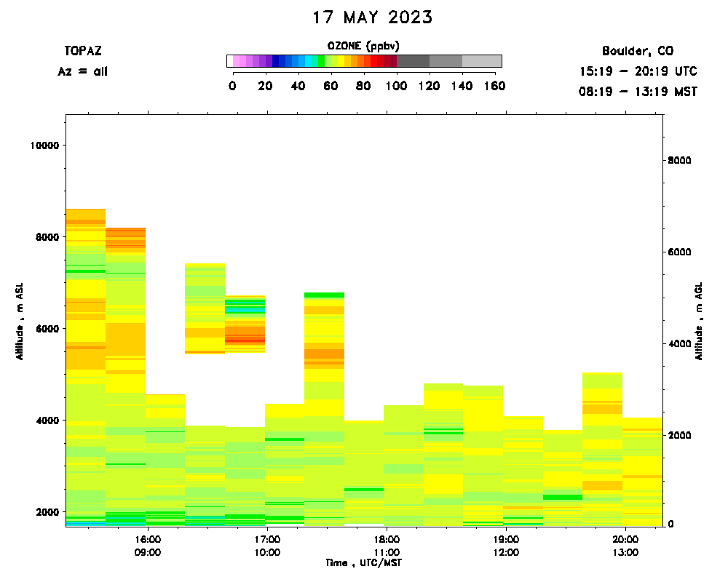The height and width of the screenshot is (582, 728).
Task: Click the title "17 MAY 2023"
Action: [x=372, y=17]
